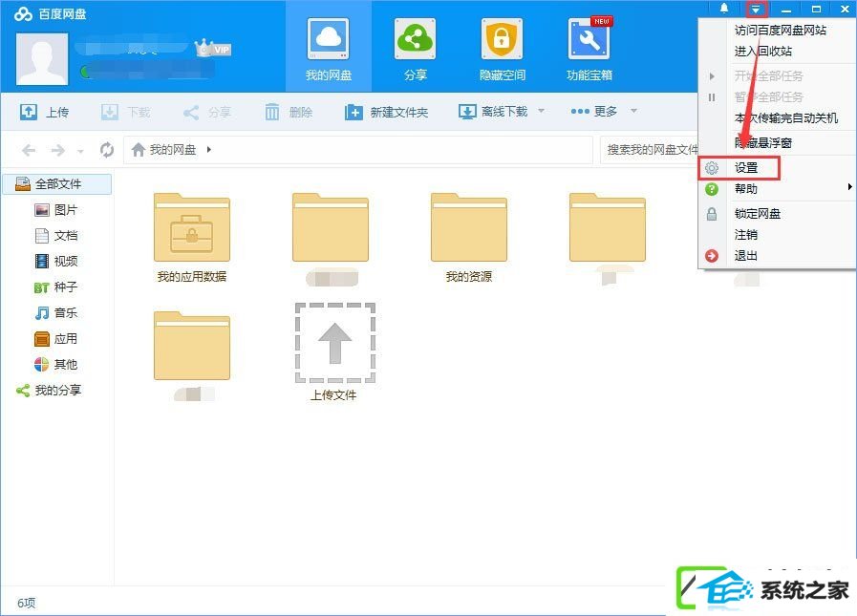
Task: Click the 分享 toolbar share button
Action: [x=206, y=112]
